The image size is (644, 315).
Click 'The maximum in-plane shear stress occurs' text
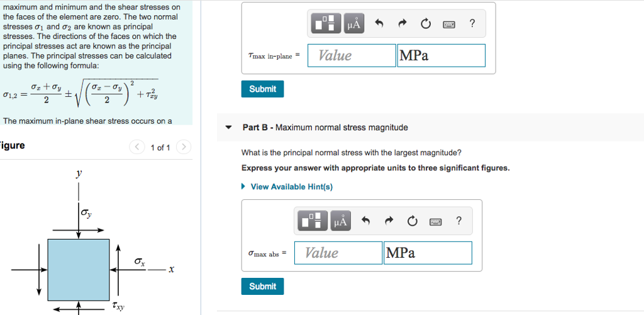87,121
